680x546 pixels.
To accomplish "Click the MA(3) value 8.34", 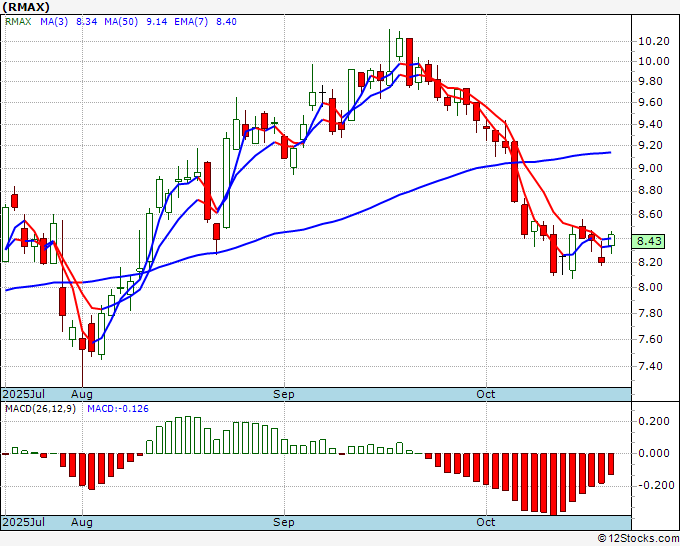I will [x=87, y=21].
